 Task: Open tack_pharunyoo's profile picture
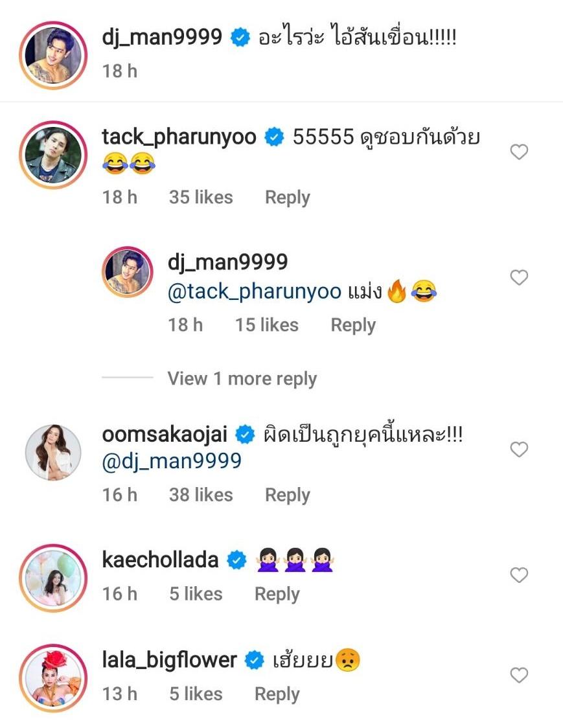point(53,153)
